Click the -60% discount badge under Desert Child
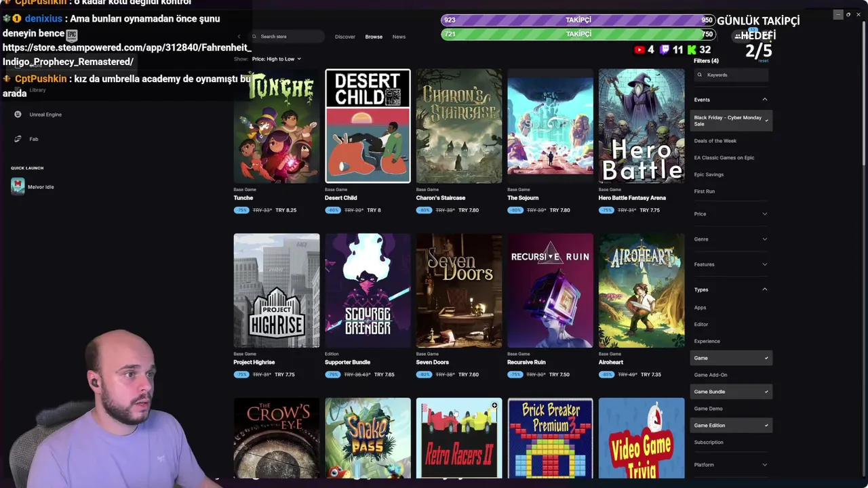868x488 pixels. pyautogui.click(x=333, y=210)
